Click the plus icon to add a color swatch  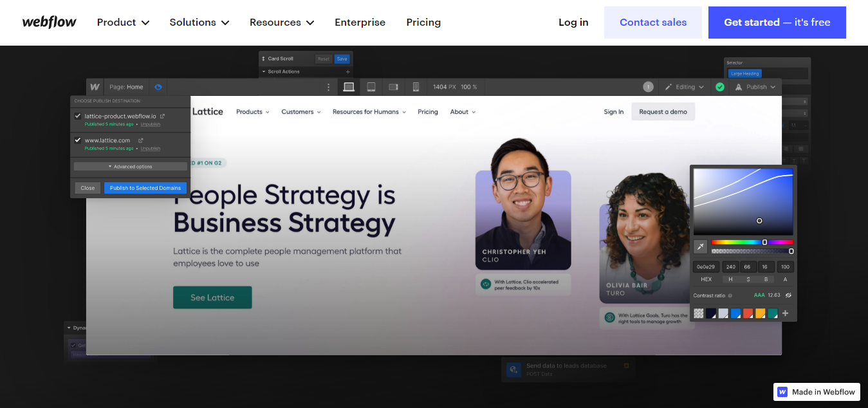(785, 313)
